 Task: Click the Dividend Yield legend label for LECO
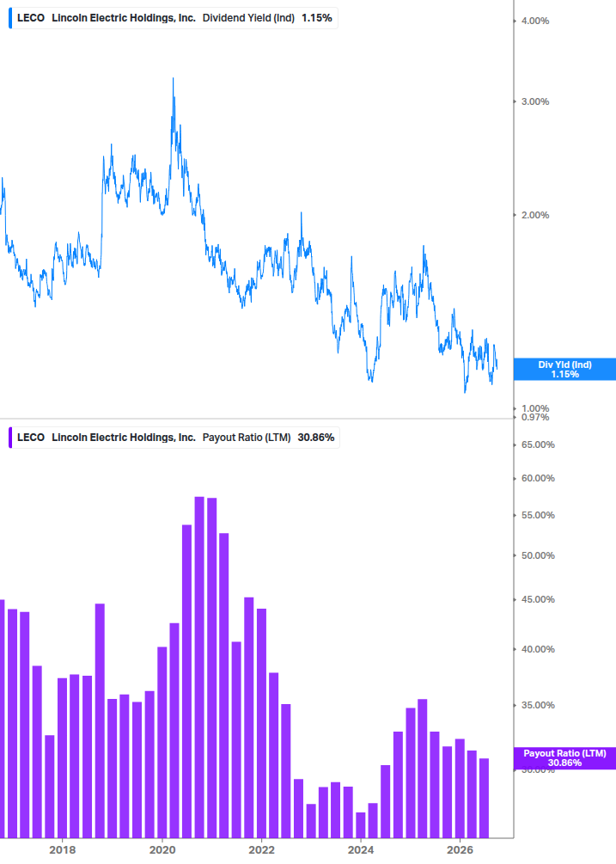(x=174, y=18)
